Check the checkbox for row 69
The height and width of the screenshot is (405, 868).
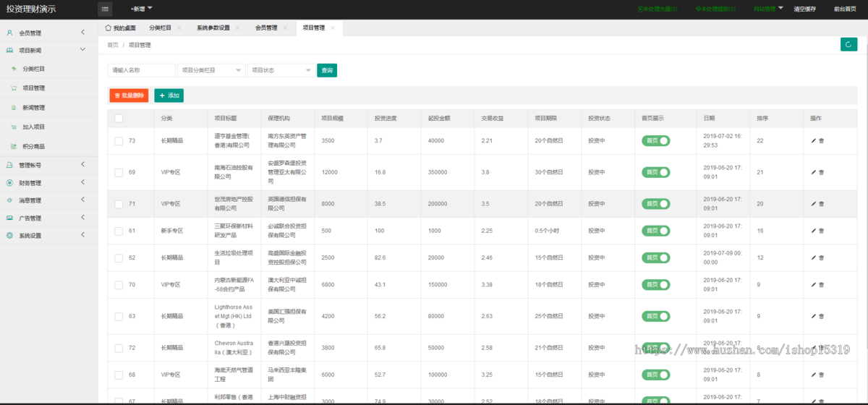119,173
